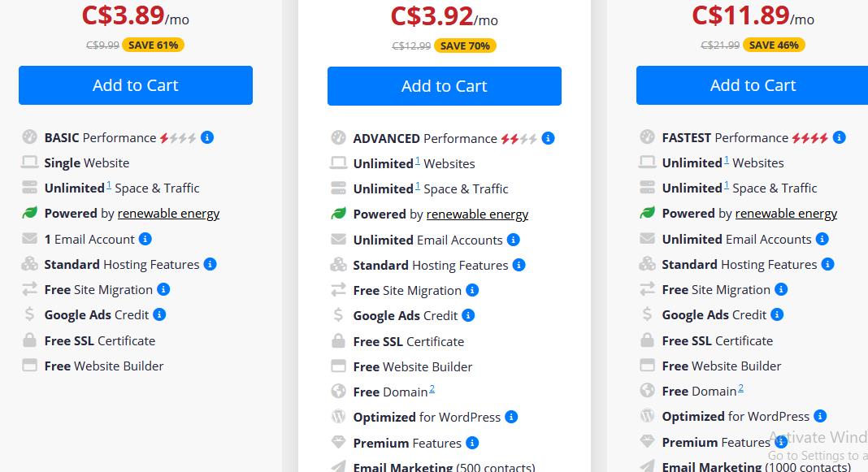This screenshot has height=472, width=868.
Task: Add the C$11.89 plan to cart
Action: (753, 85)
